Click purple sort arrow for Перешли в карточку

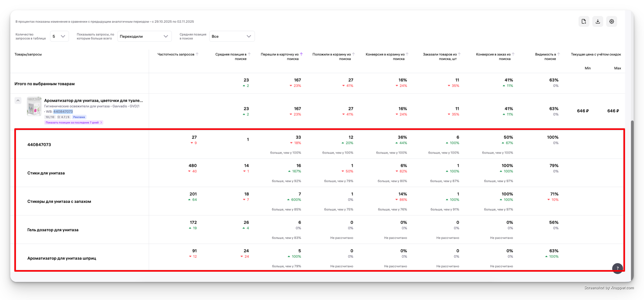click(x=301, y=54)
